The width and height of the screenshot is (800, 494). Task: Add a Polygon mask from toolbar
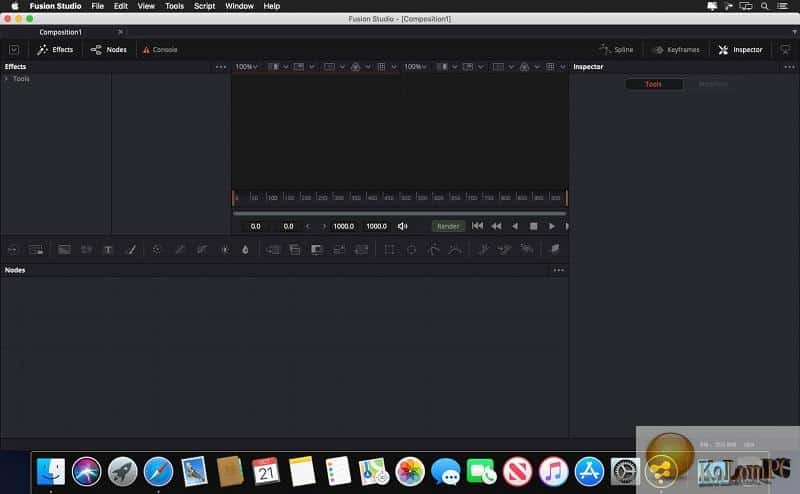433,250
